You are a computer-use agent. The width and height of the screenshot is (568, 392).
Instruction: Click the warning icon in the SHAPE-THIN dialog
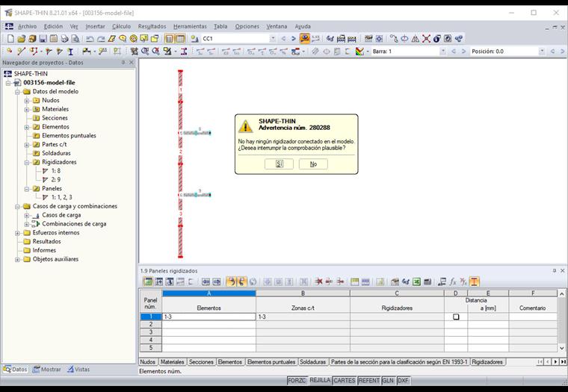click(245, 126)
